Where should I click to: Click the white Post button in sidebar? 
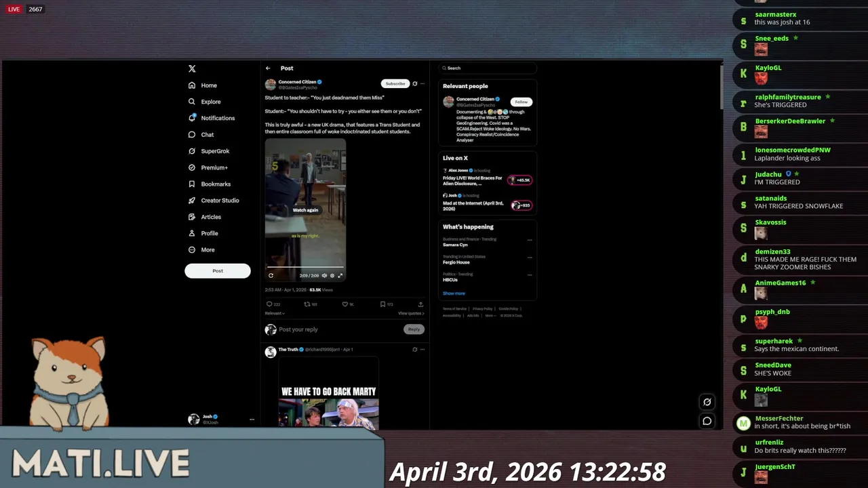[218, 271]
